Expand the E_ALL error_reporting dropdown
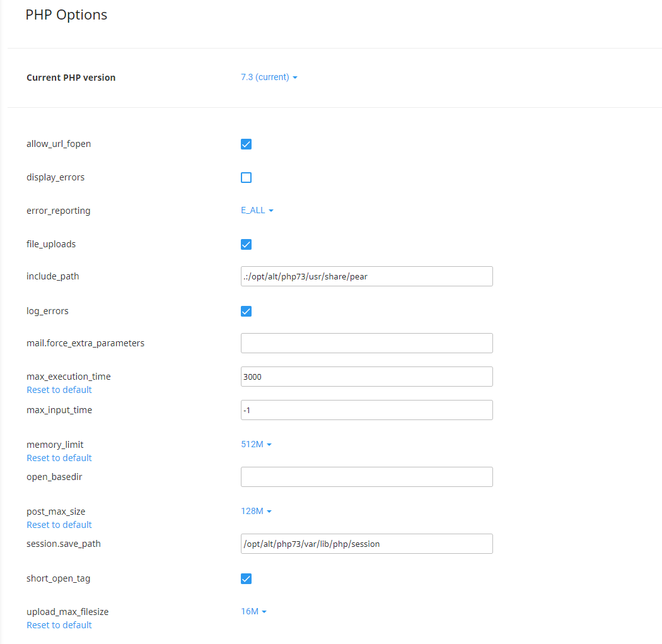Viewport: 662px width, 644px height. click(257, 210)
